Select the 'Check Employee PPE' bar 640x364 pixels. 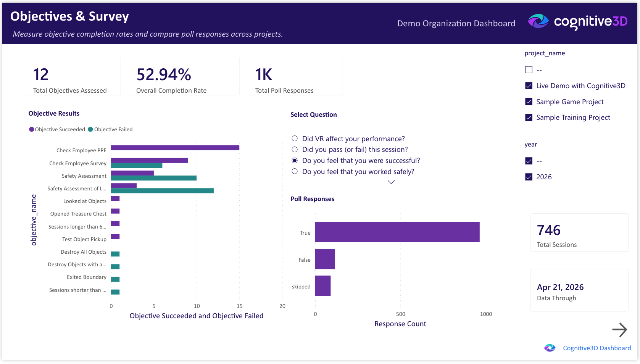[175, 147]
